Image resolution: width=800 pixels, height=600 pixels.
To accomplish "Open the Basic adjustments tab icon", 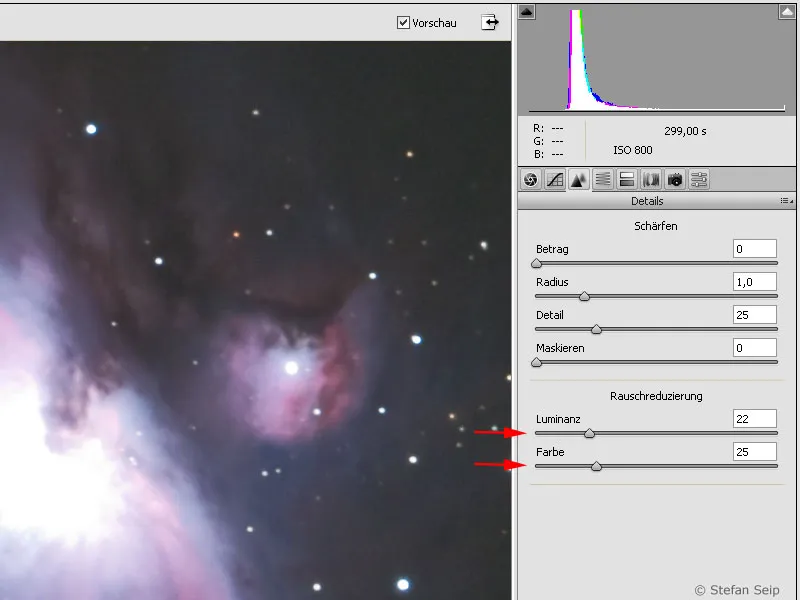I will pyautogui.click(x=531, y=180).
